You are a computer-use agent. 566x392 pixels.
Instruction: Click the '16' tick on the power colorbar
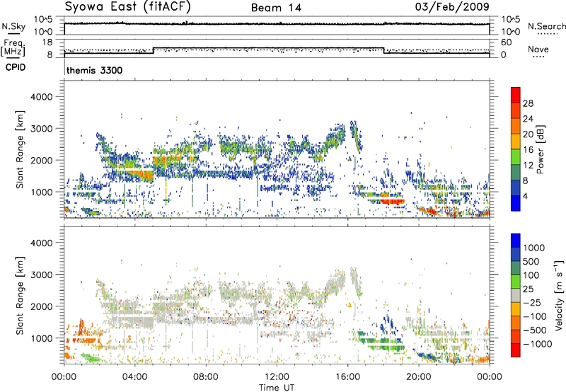tap(528, 150)
